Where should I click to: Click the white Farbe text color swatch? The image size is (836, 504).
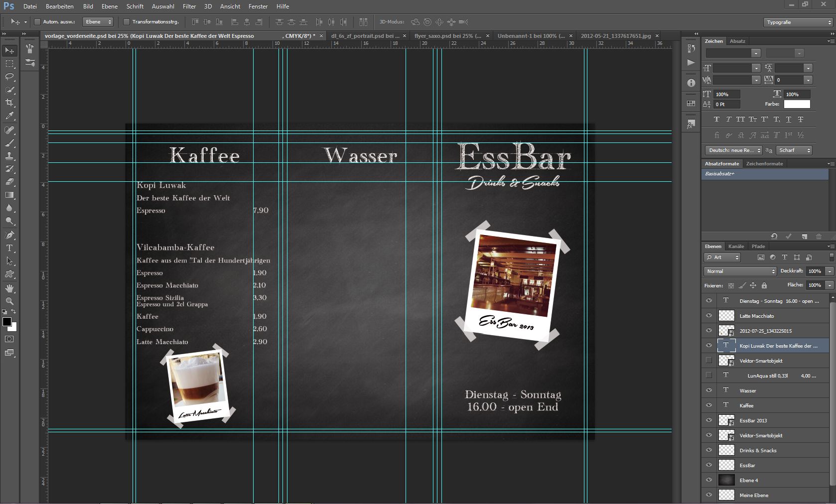tap(797, 104)
